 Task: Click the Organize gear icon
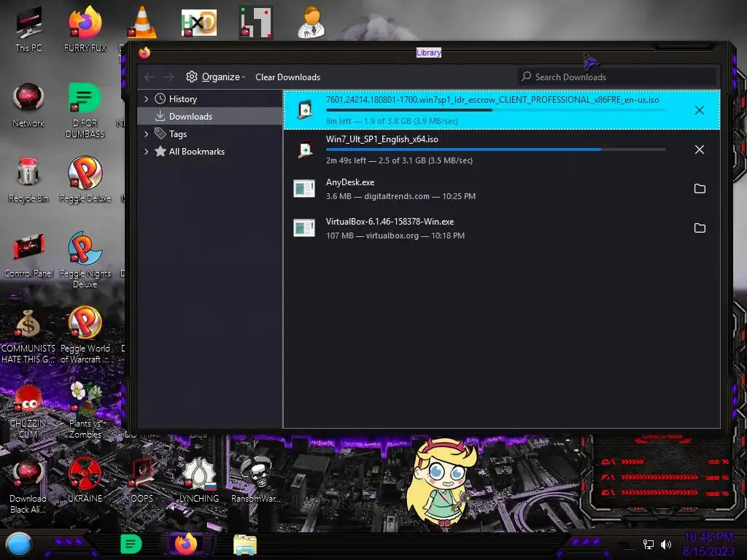point(192,77)
